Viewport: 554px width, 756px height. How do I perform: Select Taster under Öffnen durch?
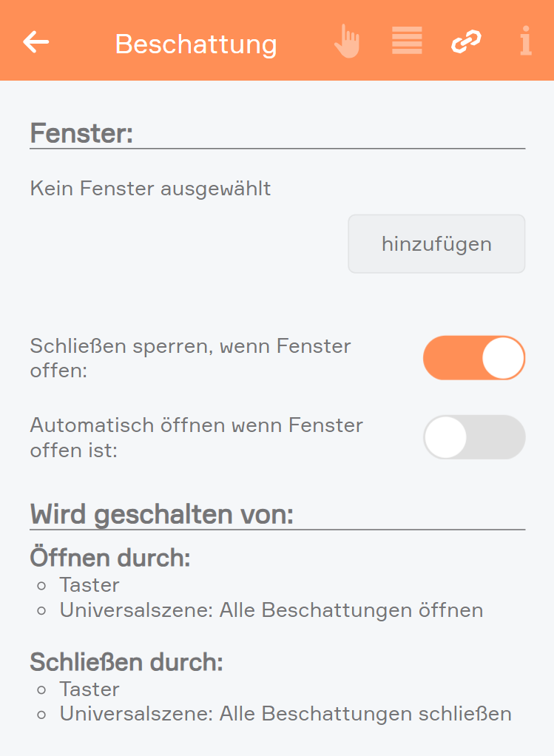[x=89, y=585]
